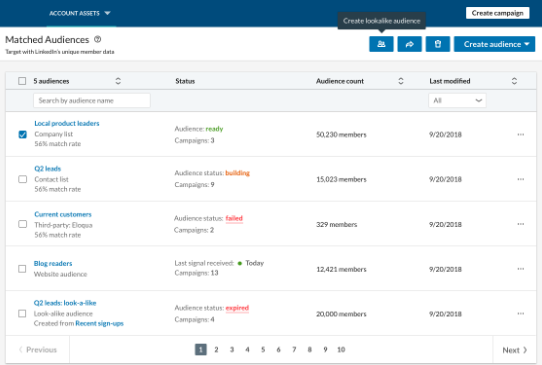Go to page 7

click(x=294, y=349)
